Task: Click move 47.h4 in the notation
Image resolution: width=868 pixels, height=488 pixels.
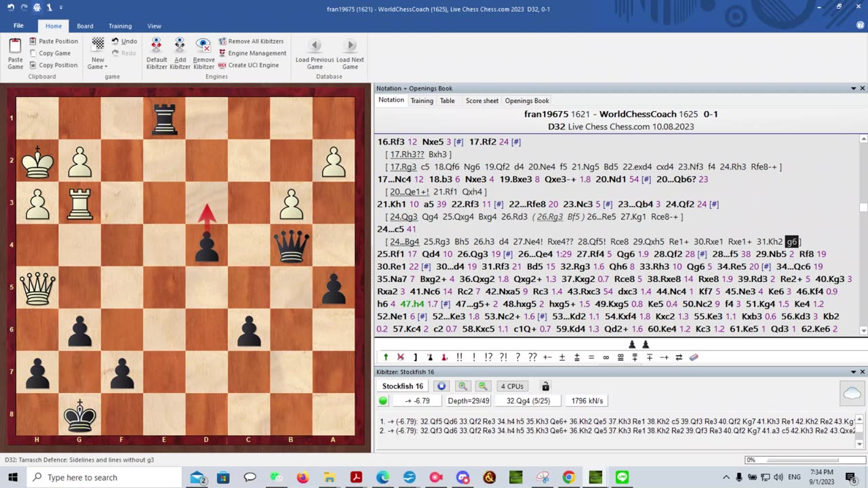Action: pyautogui.click(x=412, y=304)
